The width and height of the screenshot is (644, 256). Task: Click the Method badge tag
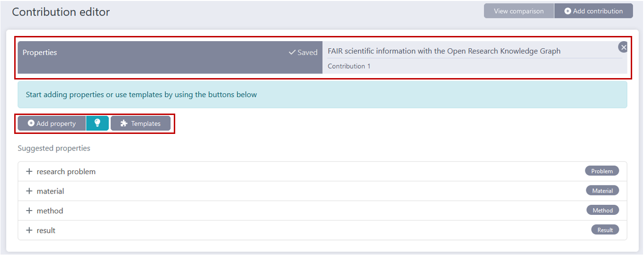click(x=602, y=211)
